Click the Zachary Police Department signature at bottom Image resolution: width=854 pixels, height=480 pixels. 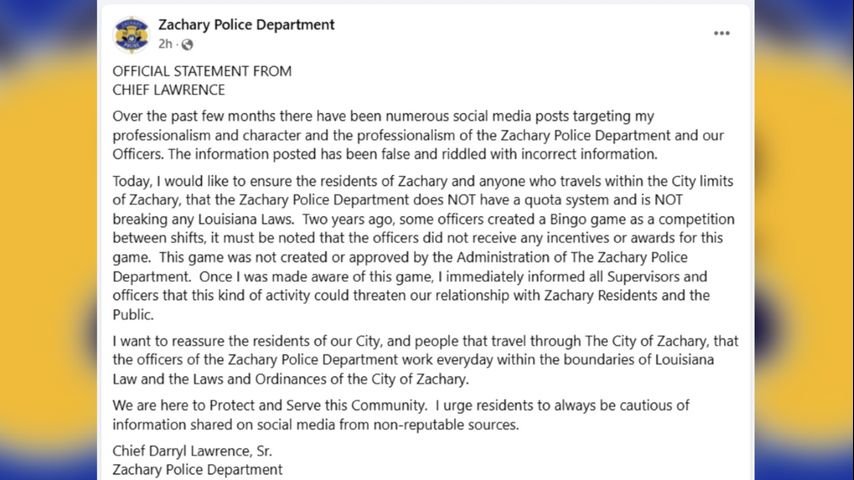(197, 469)
